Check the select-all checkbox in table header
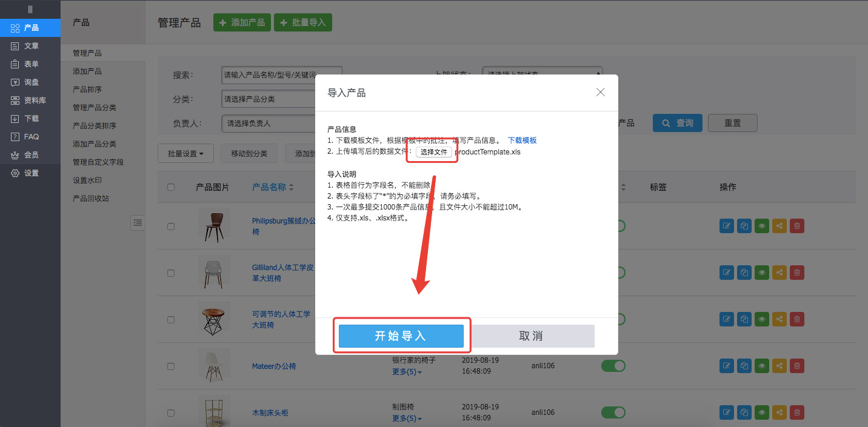The image size is (868, 427). (x=171, y=187)
